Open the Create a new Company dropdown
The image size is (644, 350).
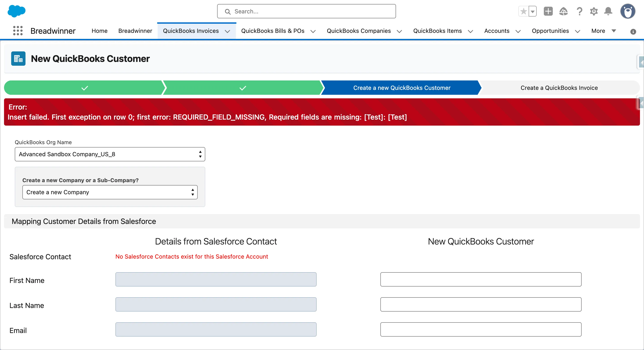pos(110,192)
